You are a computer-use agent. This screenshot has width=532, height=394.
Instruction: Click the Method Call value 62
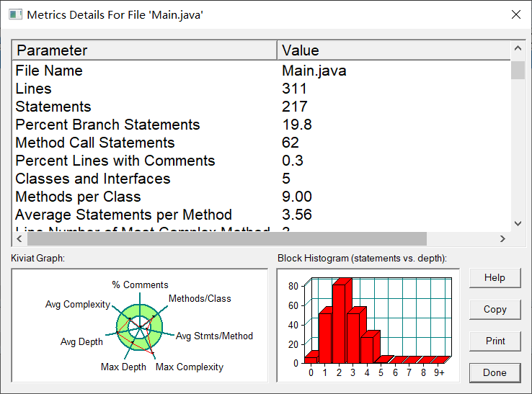tap(291, 143)
